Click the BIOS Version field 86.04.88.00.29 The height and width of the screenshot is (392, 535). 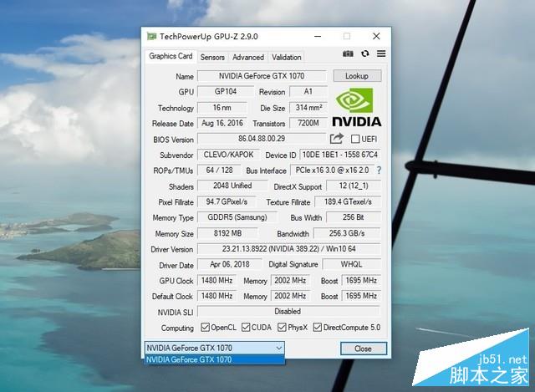[x=262, y=139]
